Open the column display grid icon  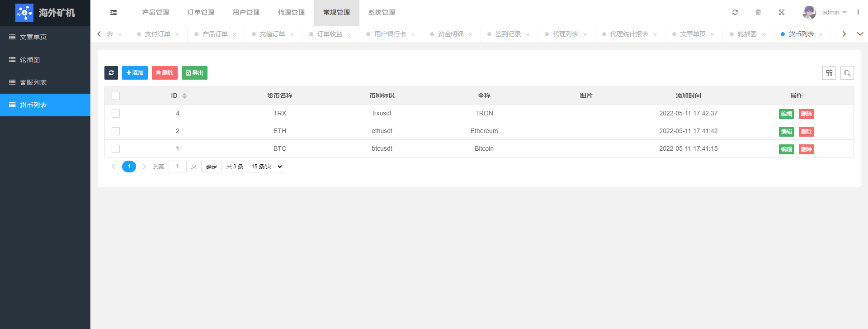click(x=829, y=73)
